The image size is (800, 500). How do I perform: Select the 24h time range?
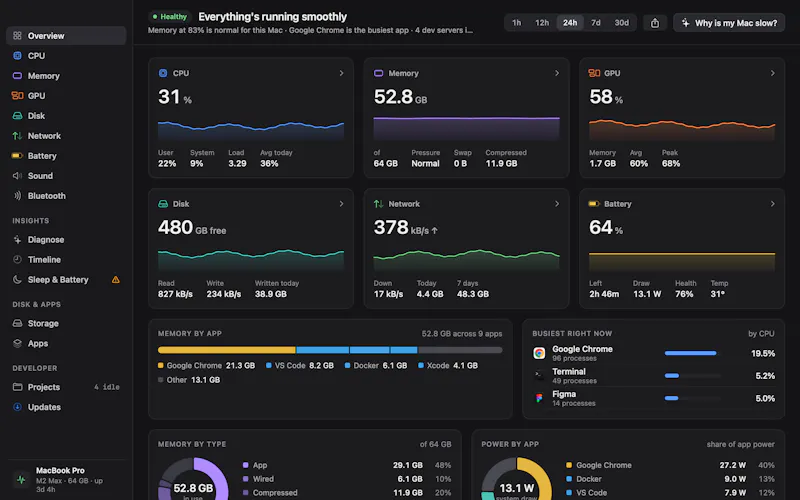pos(570,23)
